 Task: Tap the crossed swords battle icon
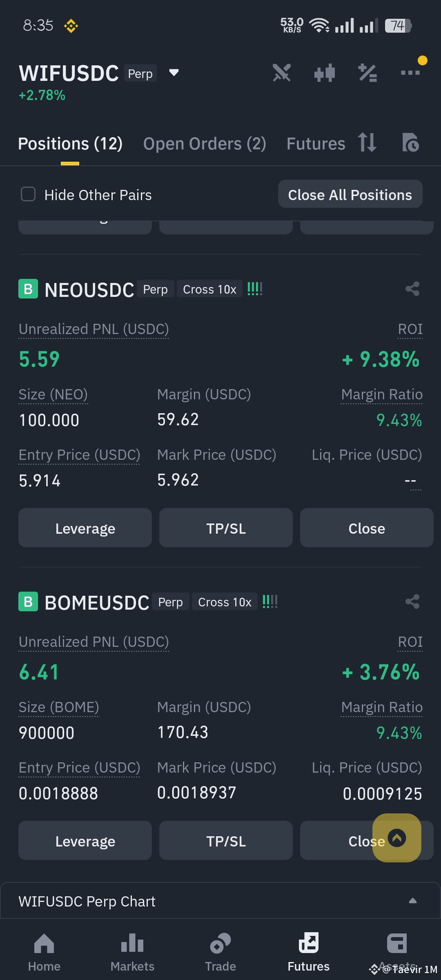point(282,73)
